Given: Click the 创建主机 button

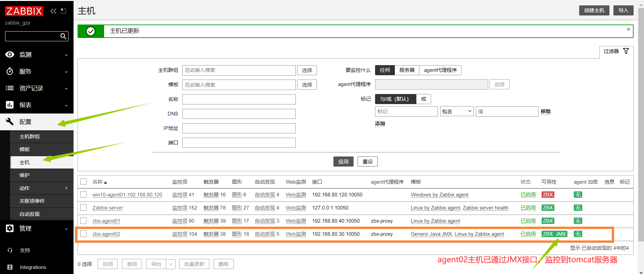Looking at the screenshot, I should pos(594,10).
